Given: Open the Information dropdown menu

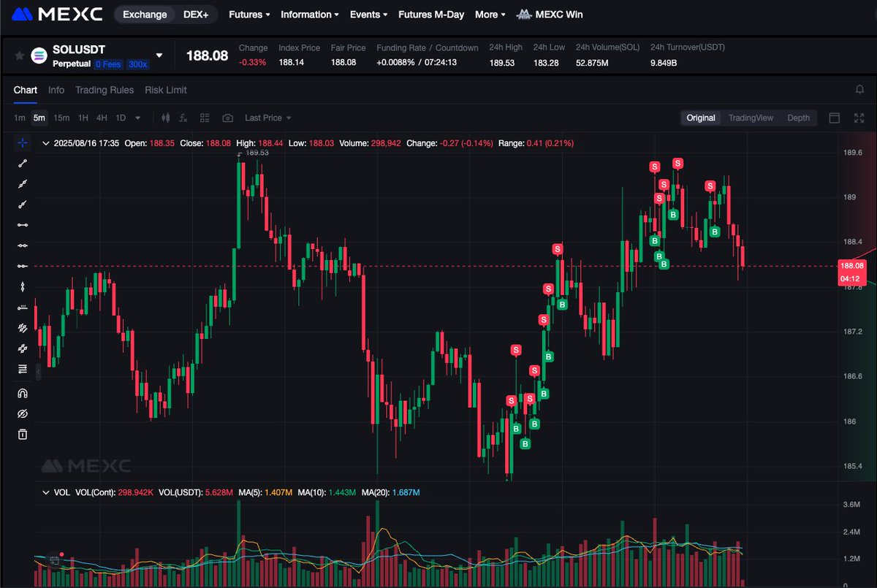Looking at the screenshot, I should pyautogui.click(x=310, y=15).
